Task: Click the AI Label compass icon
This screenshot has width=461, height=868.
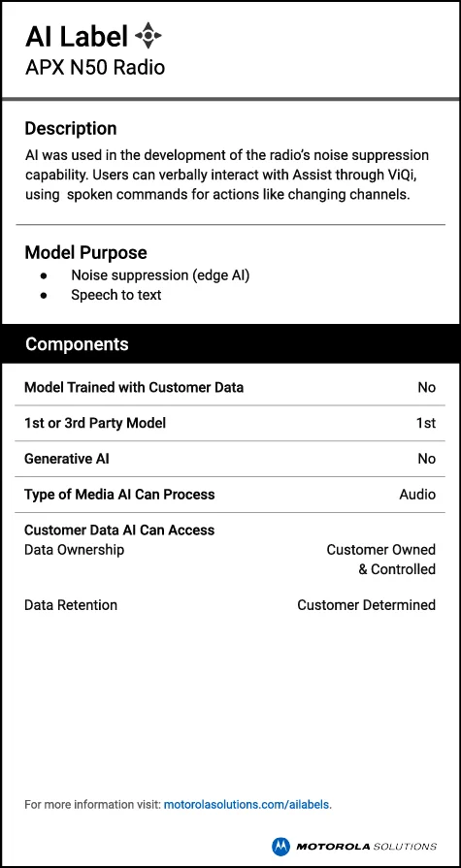Action: tap(148, 36)
